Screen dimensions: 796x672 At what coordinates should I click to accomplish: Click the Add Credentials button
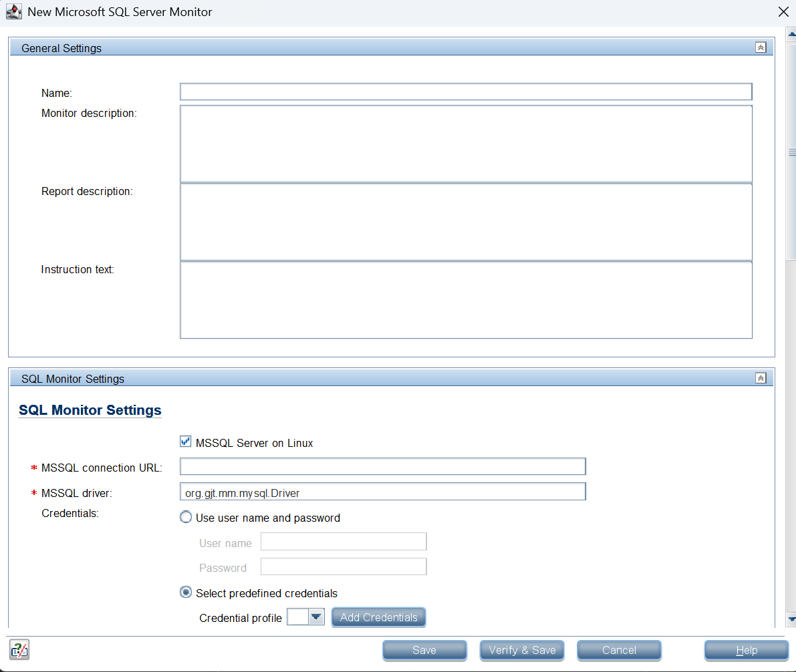tap(379, 617)
